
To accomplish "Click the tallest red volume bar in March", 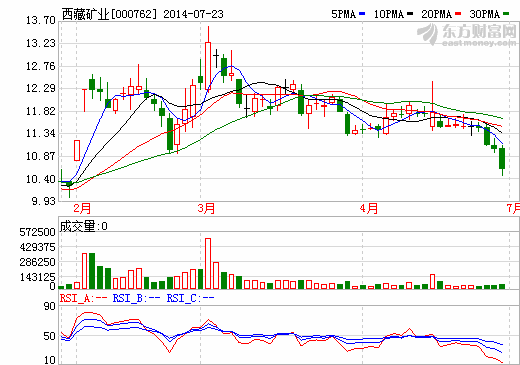I will point(208,263).
